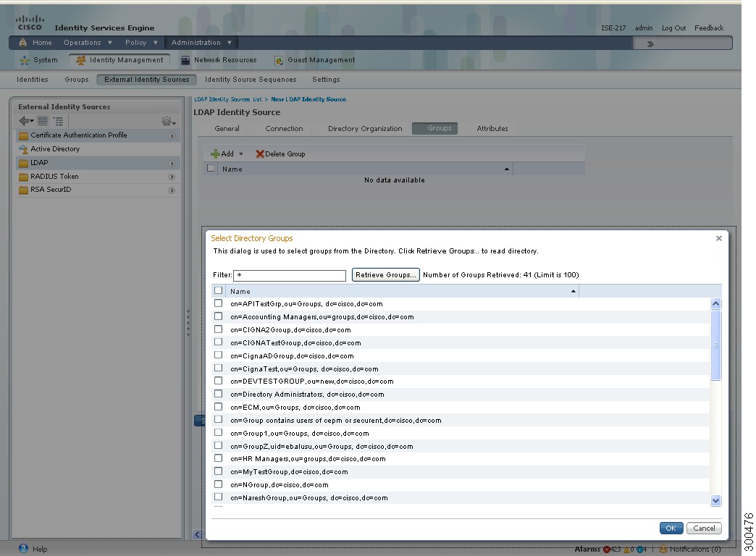756x556 pixels.
Task: Check the cn=MyTestGroup checkbox
Action: tap(219, 471)
